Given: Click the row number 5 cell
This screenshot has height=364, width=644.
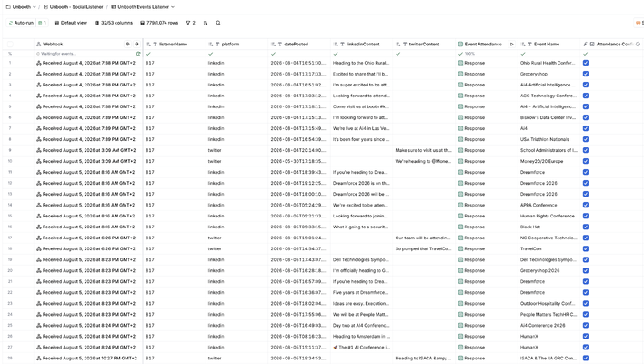Looking at the screenshot, I should 10,106.
